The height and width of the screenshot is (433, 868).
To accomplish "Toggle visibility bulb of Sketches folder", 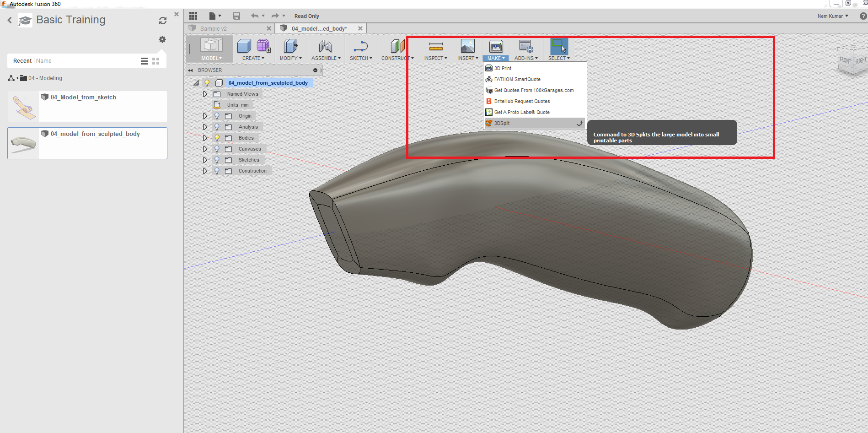I will coord(217,160).
